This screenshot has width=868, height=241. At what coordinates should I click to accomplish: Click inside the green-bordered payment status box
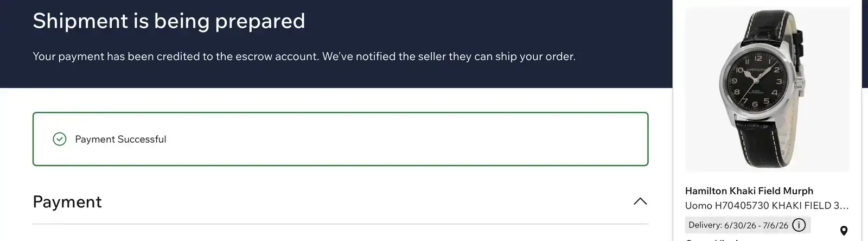coord(341,139)
